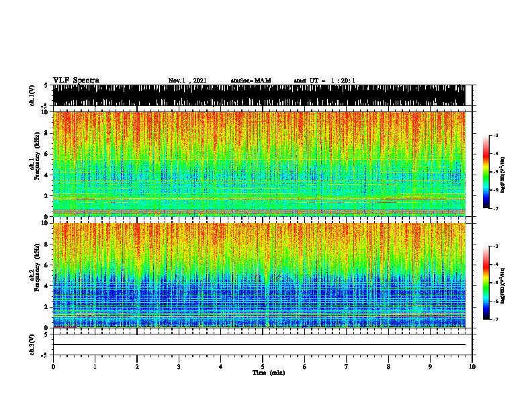Click the ch.2 frequency tick label '6'
This screenshot has width=532, height=411.
tap(47, 265)
